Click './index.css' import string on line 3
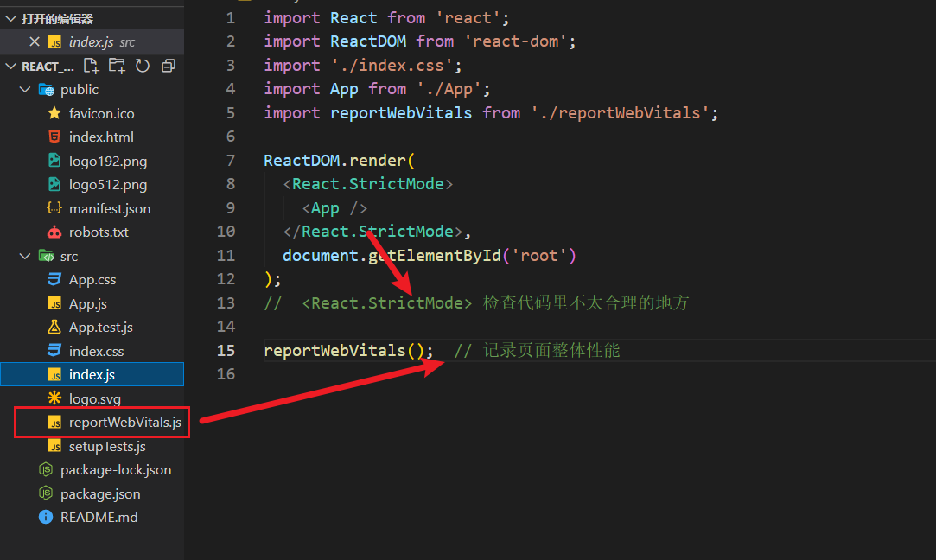936x560 pixels. [x=392, y=65]
